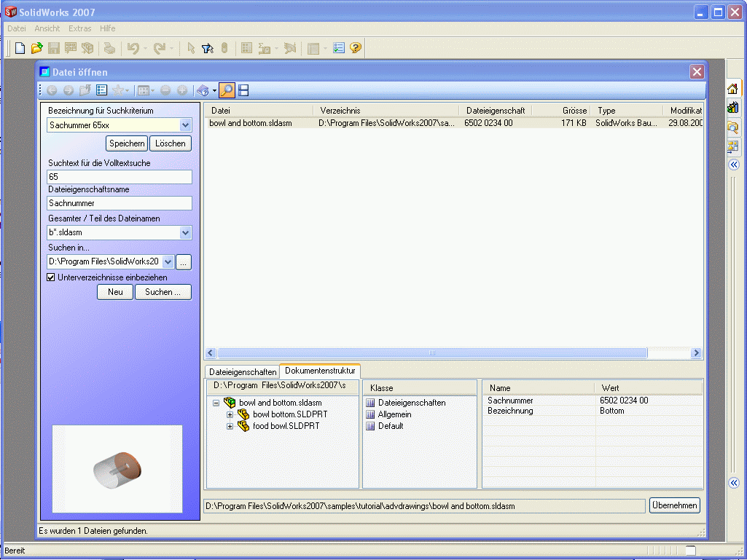Activate the magnifier search icon in the dialog toolbar

(227, 90)
